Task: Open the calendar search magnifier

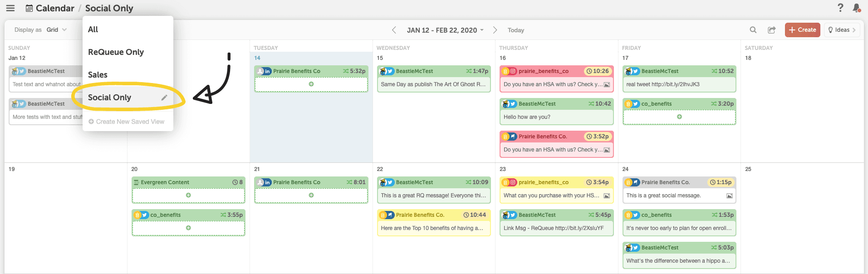Action: pyautogui.click(x=753, y=30)
